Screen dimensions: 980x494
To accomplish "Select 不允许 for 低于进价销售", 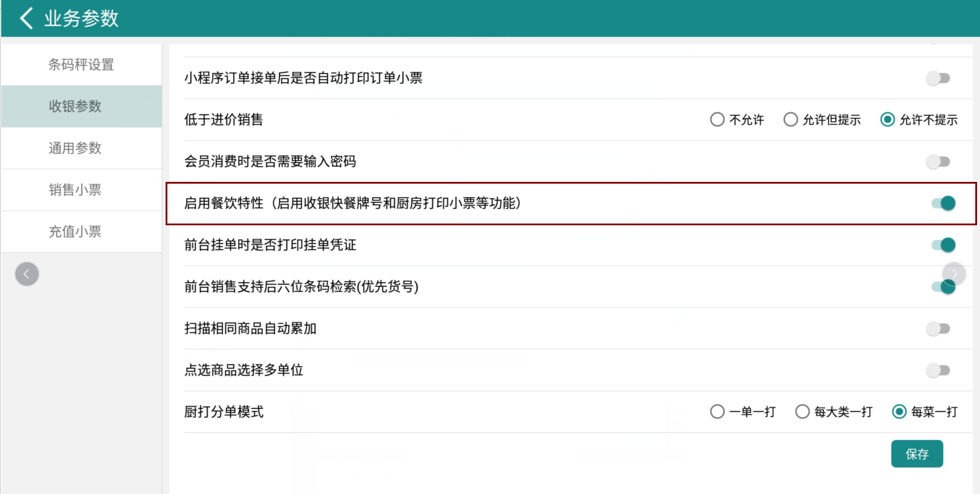I will tap(717, 120).
